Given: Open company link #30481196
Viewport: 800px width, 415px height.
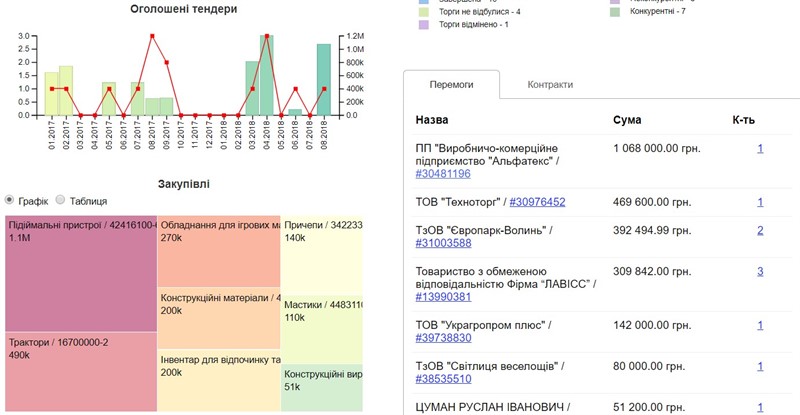Looking at the screenshot, I should coord(443,174).
